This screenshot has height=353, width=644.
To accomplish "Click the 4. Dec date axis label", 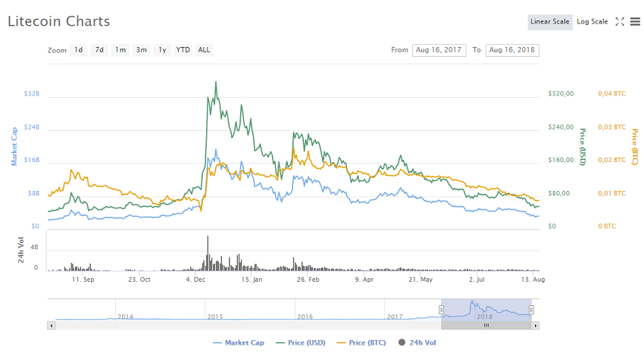I will [x=195, y=280].
